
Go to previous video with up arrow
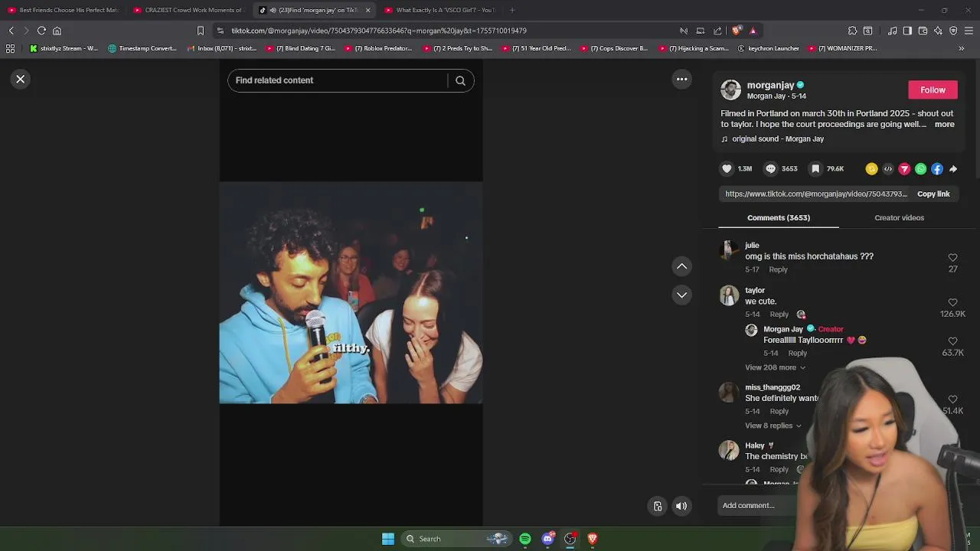[681, 266]
